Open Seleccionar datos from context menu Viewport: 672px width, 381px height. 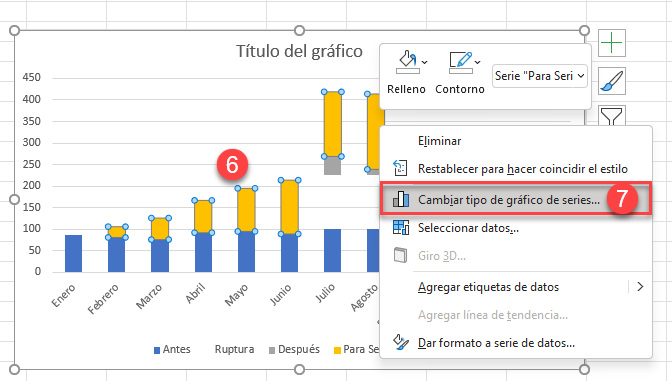516,228
